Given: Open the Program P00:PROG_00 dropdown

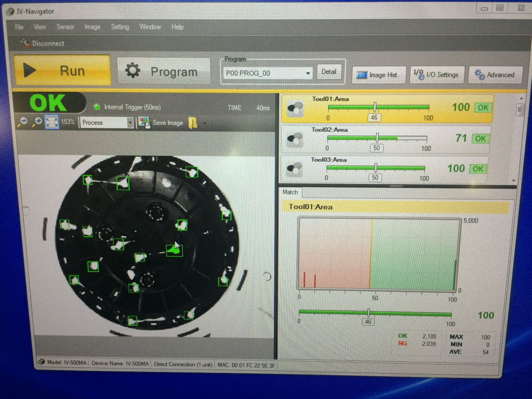Looking at the screenshot, I should [x=308, y=74].
